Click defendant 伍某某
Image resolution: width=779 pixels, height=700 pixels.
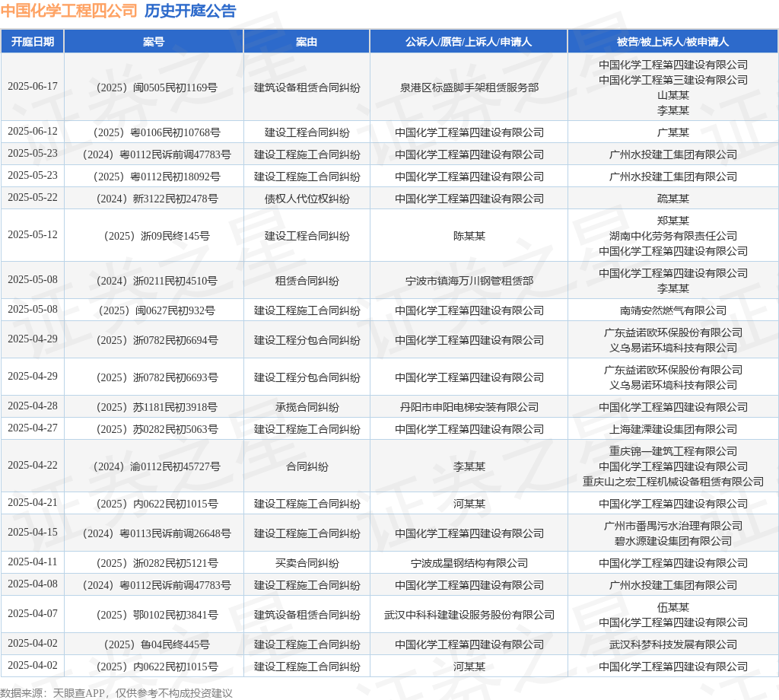click(x=673, y=607)
